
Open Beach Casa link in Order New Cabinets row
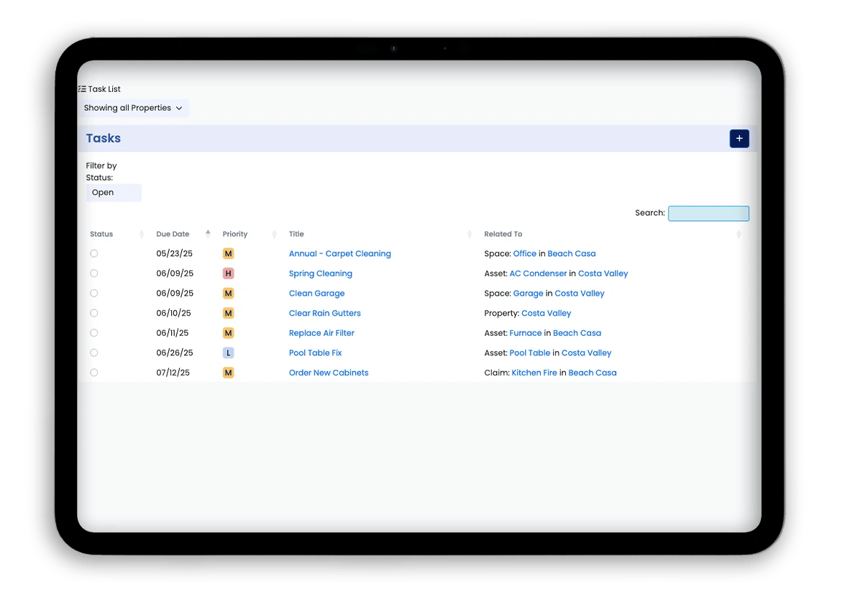click(593, 373)
